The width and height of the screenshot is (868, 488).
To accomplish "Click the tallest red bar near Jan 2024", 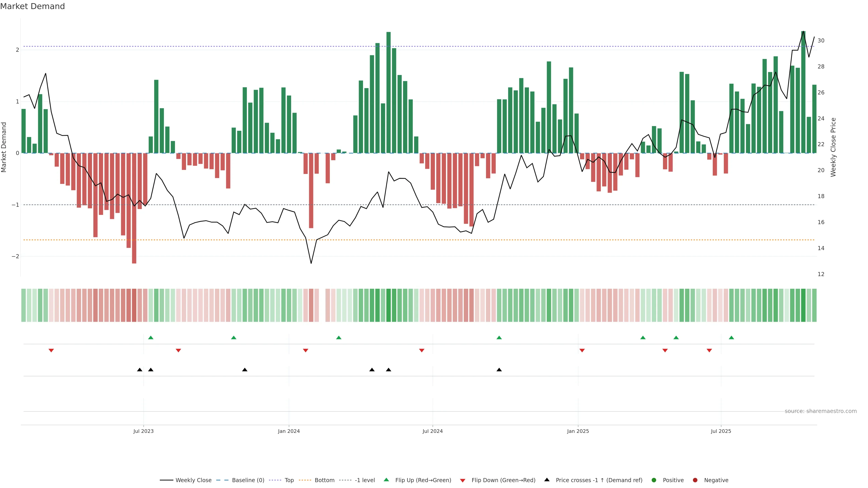I will pos(311,191).
